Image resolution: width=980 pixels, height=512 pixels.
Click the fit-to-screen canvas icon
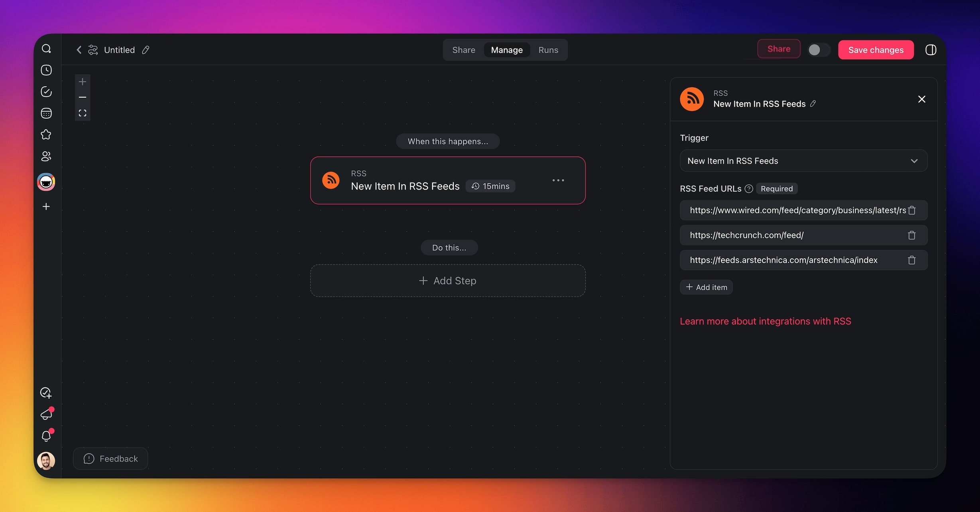83,113
